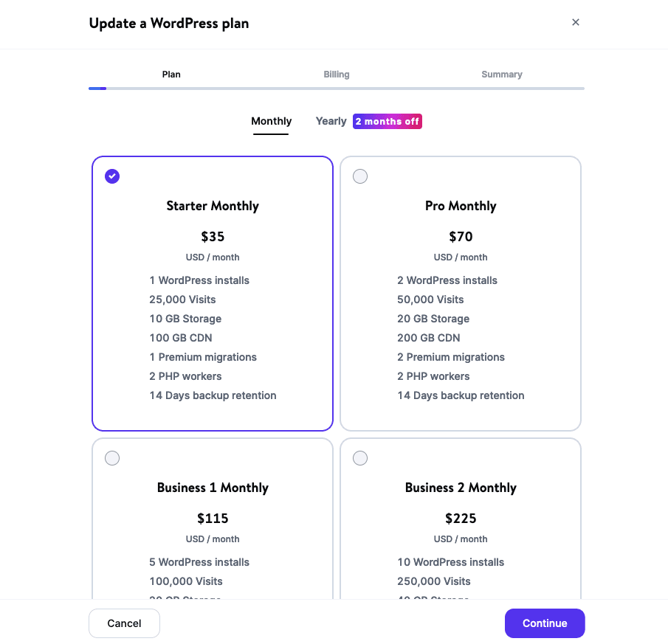Click the checkmark icon on Starter Monthly

[112, 176]
